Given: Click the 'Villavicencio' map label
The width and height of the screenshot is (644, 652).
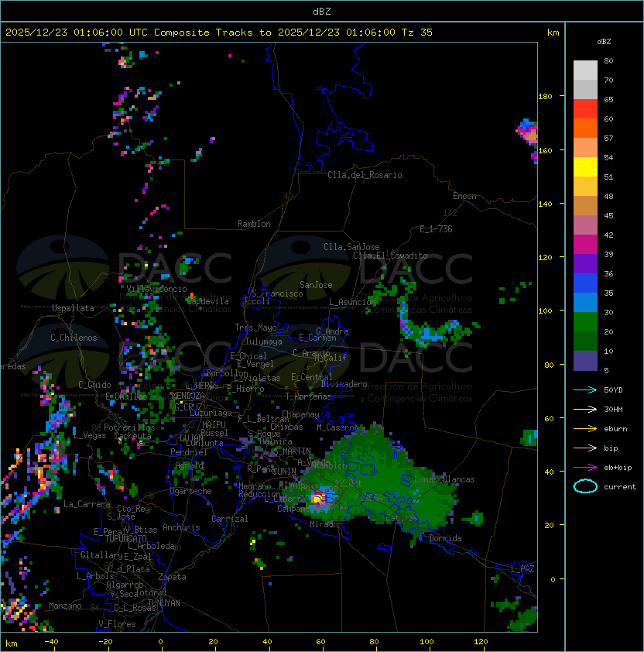Looking at the screenshot, I should point(156,289).
